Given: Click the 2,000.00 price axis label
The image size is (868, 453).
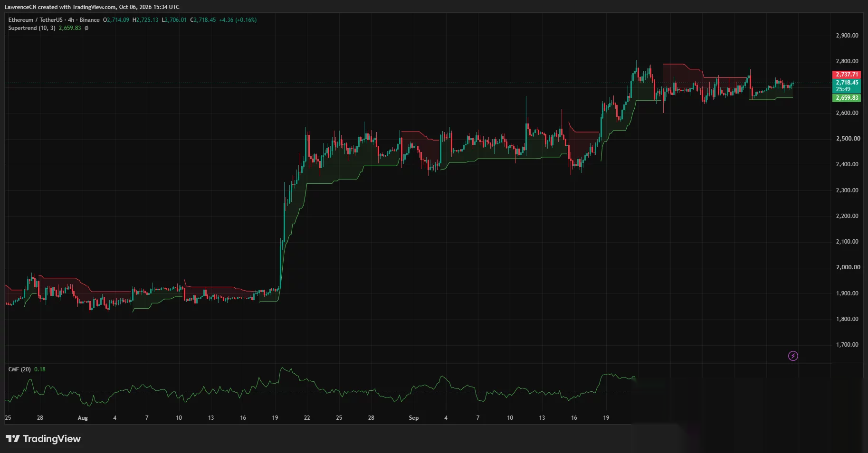Looking at the screenshot, I should (x=847, y=267).
